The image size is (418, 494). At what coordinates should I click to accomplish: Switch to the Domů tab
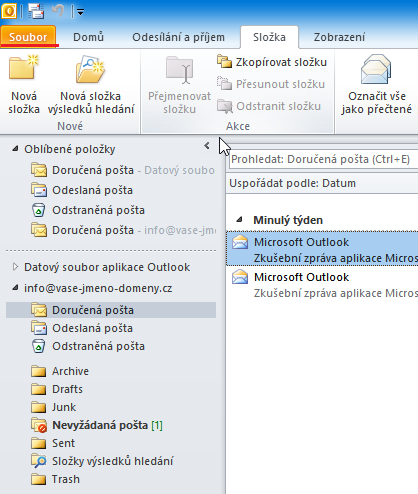(x=88, y=37)
